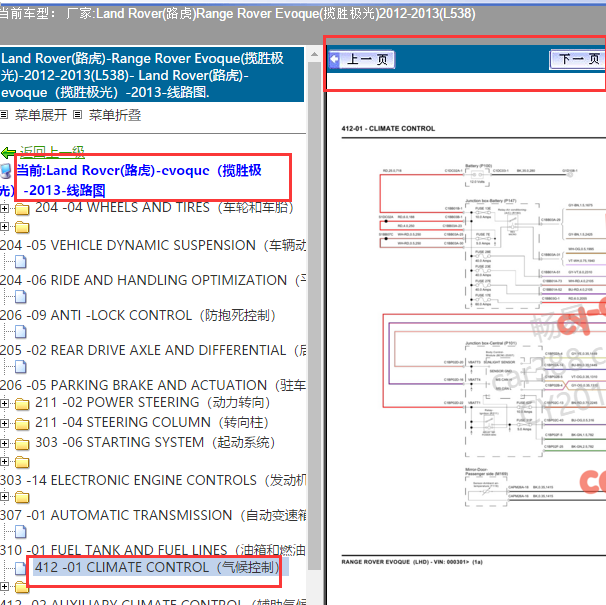Click the 下一页 next page button
Image resolution: width=606 pixels, height=605 pixels.
pyautogui.click(x=577, y=60)
